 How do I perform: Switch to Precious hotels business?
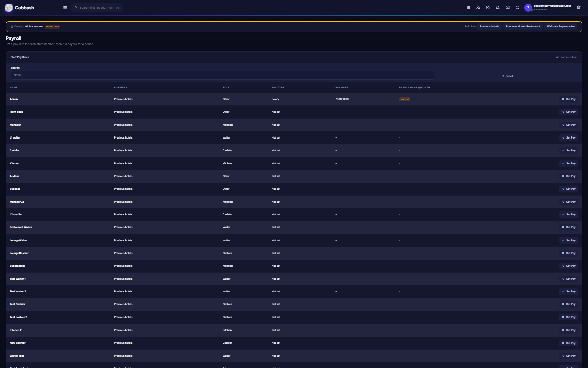coord(489,27)
